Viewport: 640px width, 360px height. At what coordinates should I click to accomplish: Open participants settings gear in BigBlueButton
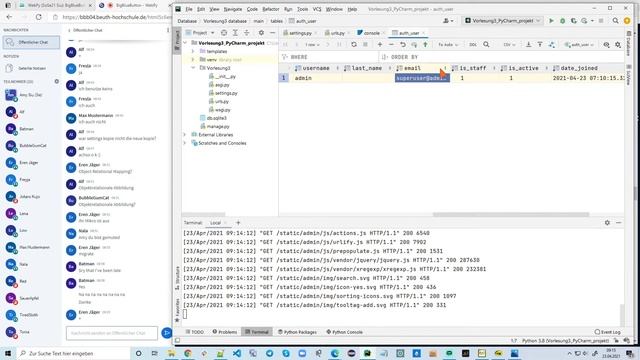pyautogui.click(x=57, y=81)
